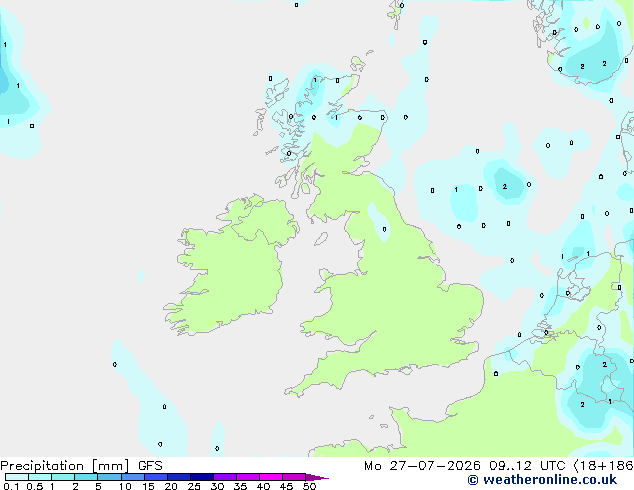634x490 pixels.
Task: Select the legend swatch between 40 and 45
Action: tap(271, 477)
